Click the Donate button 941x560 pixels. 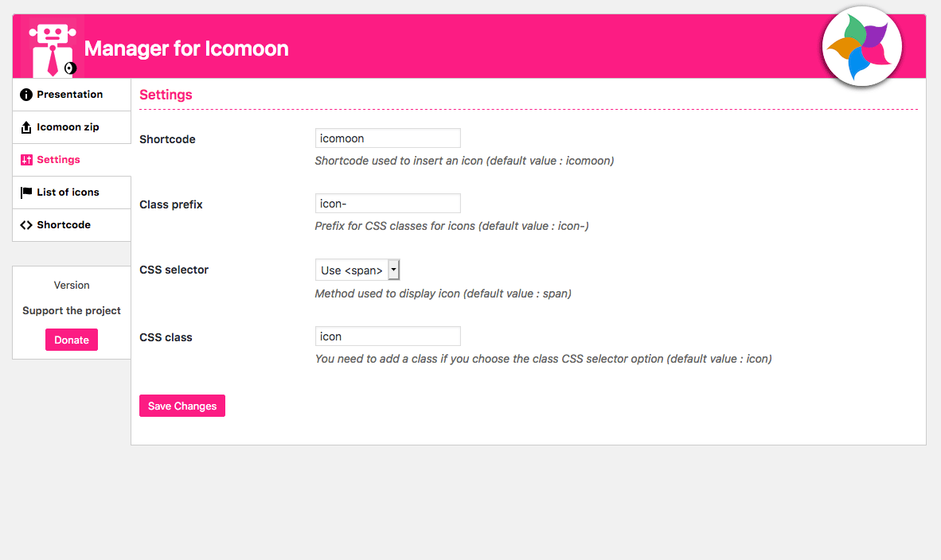point(72,340)
